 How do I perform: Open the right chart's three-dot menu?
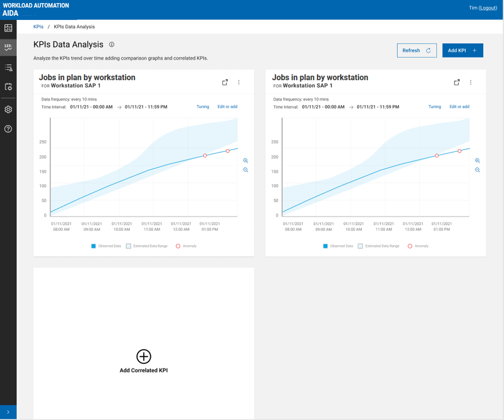coord(471,82)
